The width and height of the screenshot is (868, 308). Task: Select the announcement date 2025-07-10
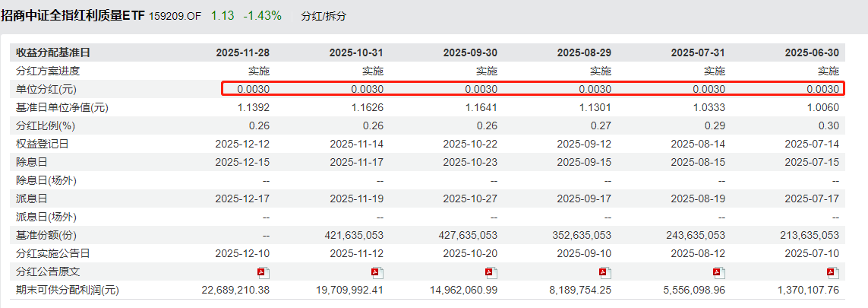(x=812, y=253)
